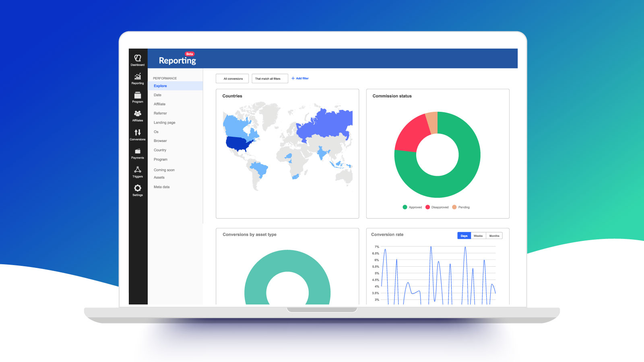Toggle the Approved legend on Commission status

(x=413, y=207)
